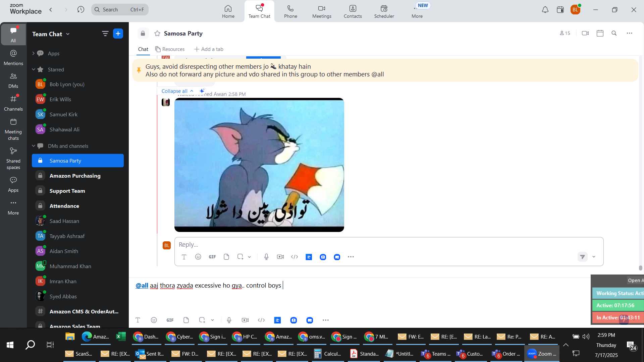Open the Meetings tab
The height and width of the screenshot is (362, 644).
click(x=322, y=11)
